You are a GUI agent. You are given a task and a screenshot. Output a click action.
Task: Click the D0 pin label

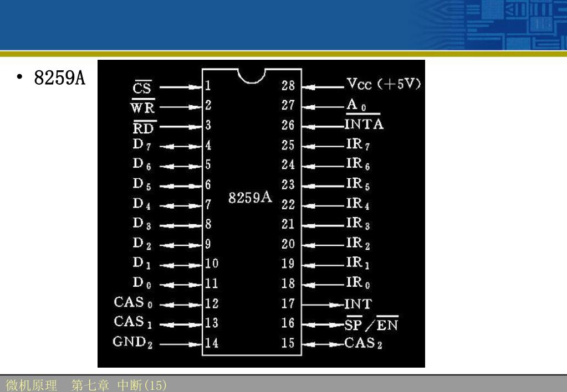[142, 282]
